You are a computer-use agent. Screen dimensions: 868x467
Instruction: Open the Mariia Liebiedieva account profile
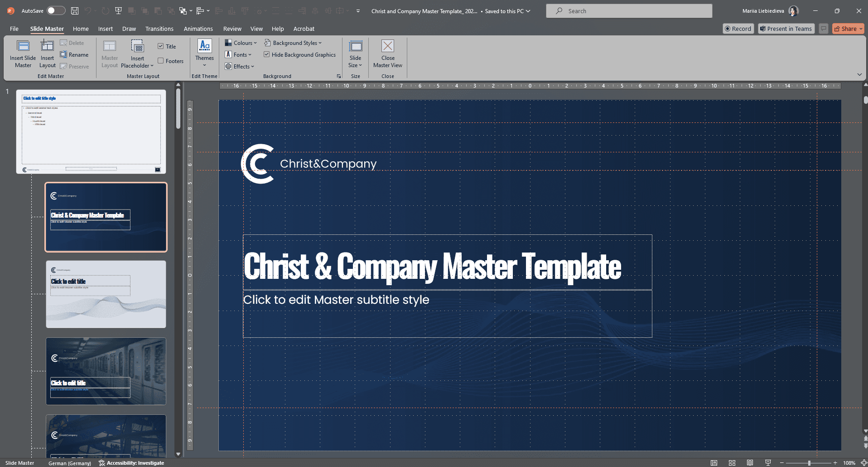pos(770,11)
